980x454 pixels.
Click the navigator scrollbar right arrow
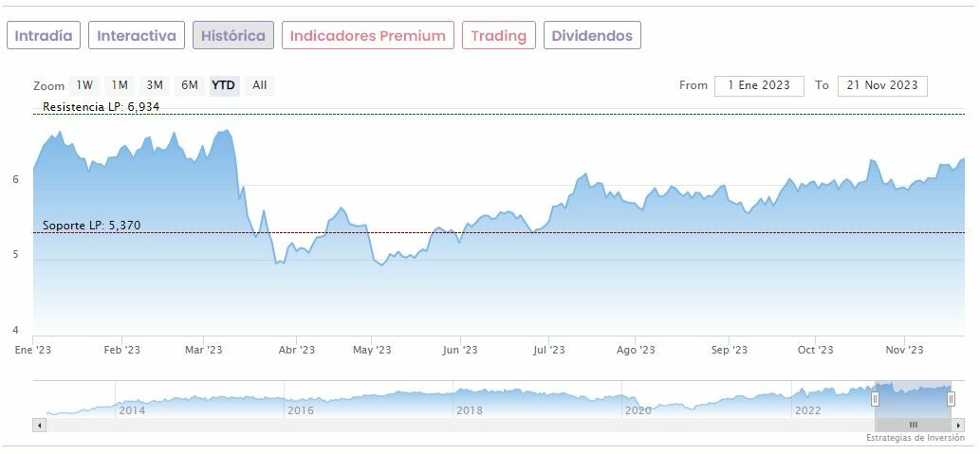958,425
